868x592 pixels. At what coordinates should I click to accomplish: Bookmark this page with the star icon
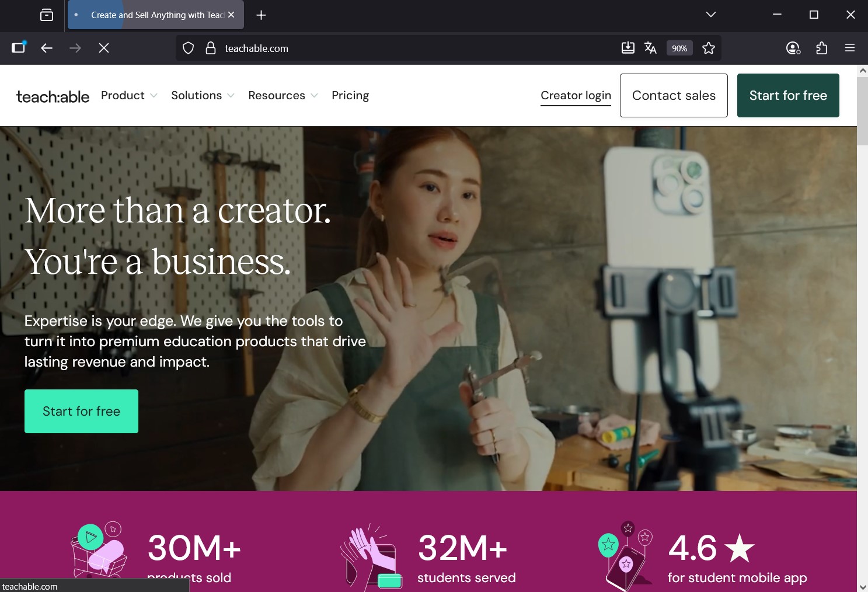click(x=708, y=48)
